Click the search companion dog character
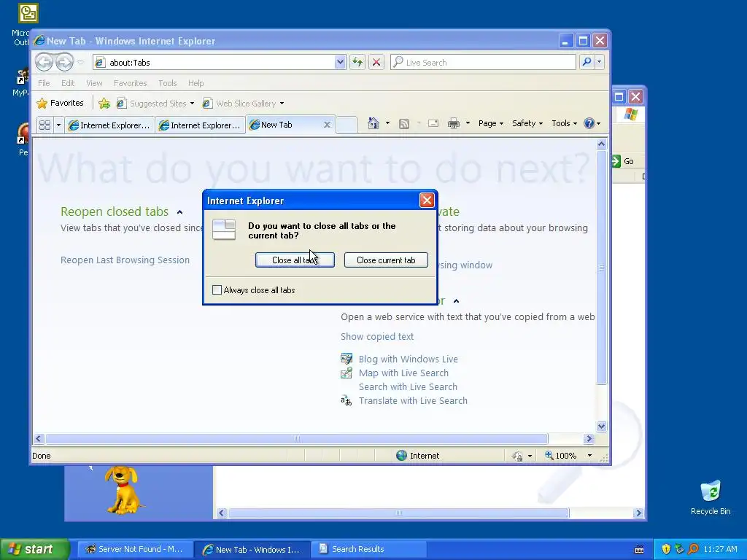The height and width of the screenshot is (560, 747). click(123, 489)
